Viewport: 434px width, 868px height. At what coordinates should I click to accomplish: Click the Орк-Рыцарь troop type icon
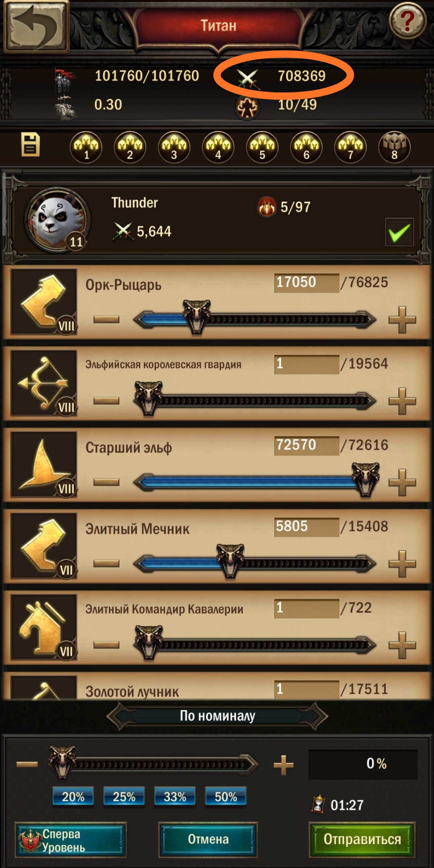[44, 301]
